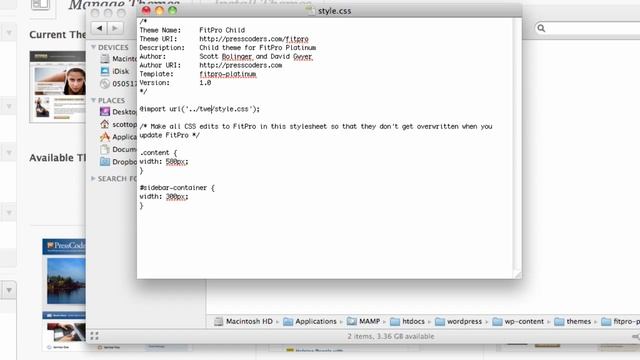640x360 pixels.
Task: Click the Author URI 'http://presscoders.com' text
Action: coord(240,65)
